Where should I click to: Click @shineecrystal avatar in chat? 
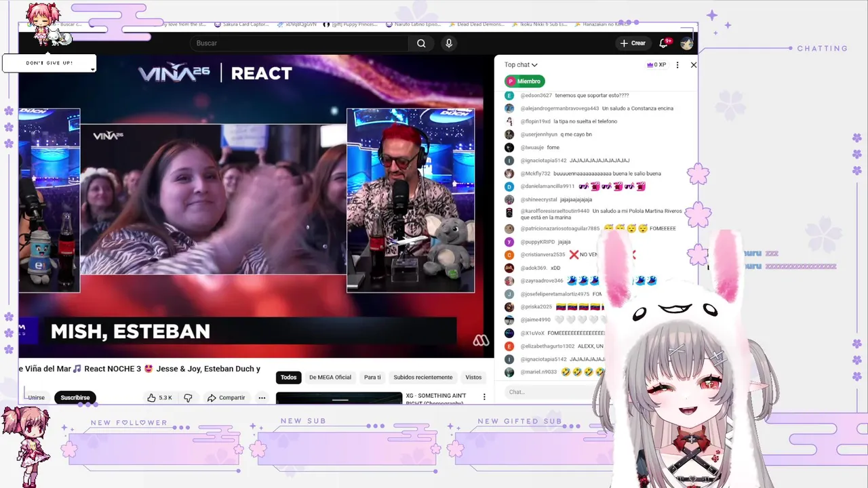click(509, 200)
